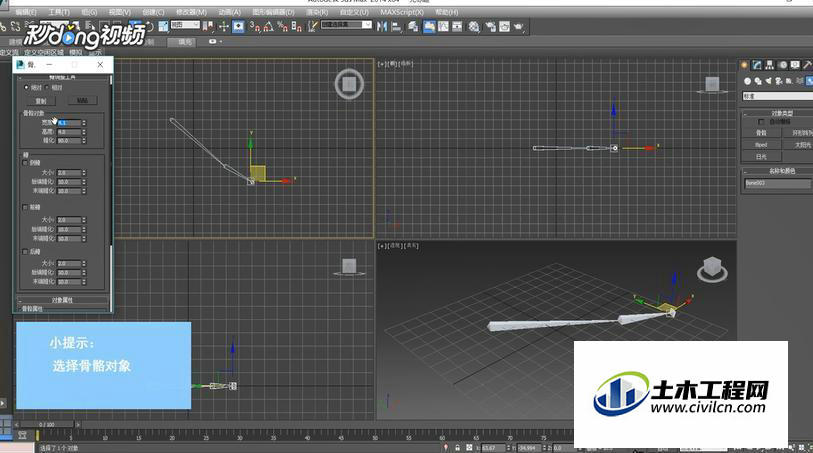This screenshot has height=453, width=813.
Task: Switch to the Hierarchy command panel tab
Action: pyautogui.click(x=769, y=65)
